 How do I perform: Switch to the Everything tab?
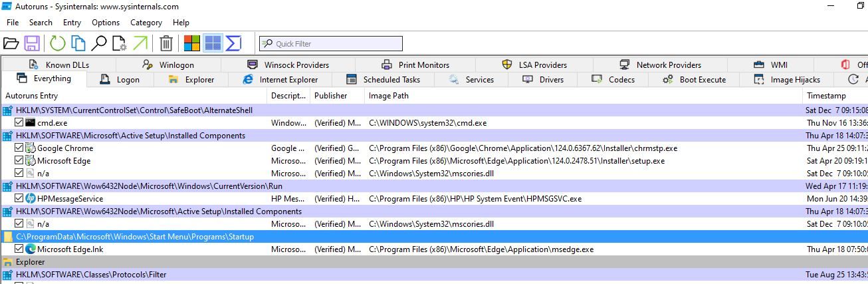[x=45, y=79]
